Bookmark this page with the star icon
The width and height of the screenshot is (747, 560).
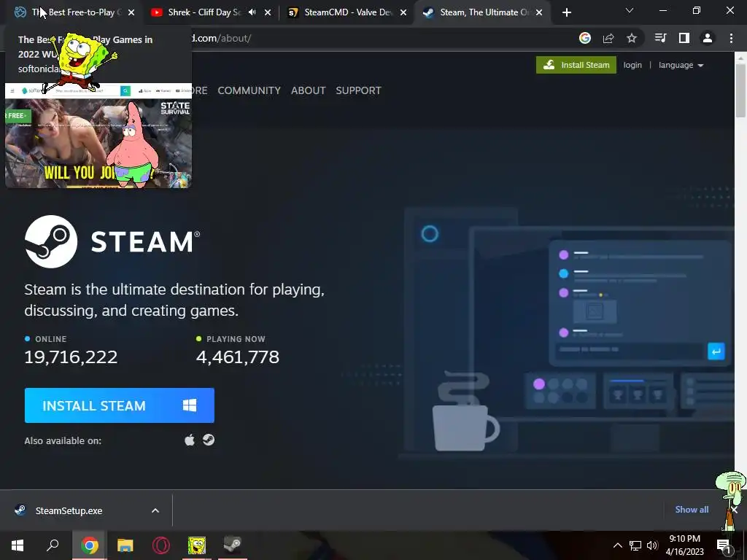(x=632, y=38)
